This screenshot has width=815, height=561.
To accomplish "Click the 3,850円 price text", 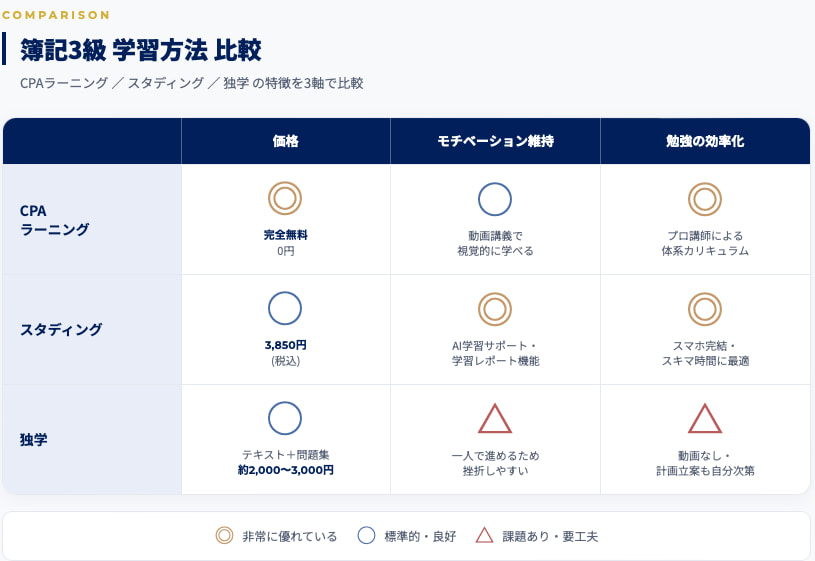I will click(285, 345).
